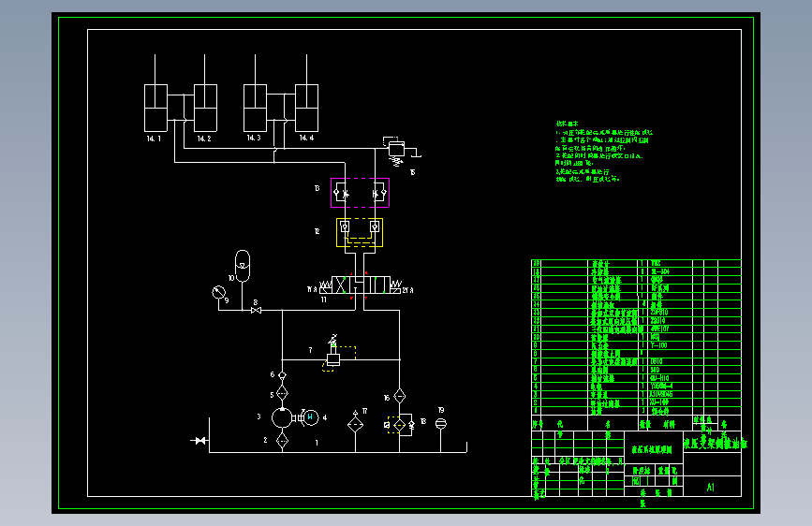Viewport: 812px width, 526px height.
Task: Select the suction filter symbol numbered 2
Action: tap(282, 441)
